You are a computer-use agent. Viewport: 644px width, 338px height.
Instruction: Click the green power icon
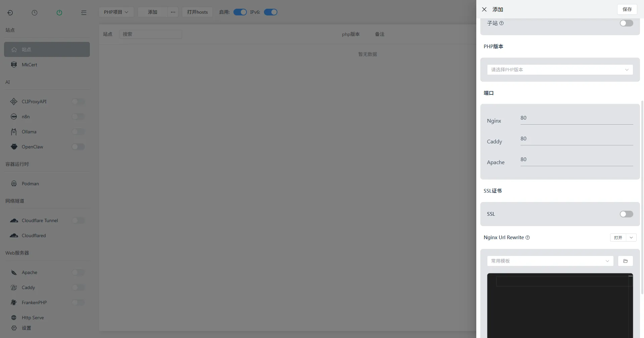pos(59,13)
